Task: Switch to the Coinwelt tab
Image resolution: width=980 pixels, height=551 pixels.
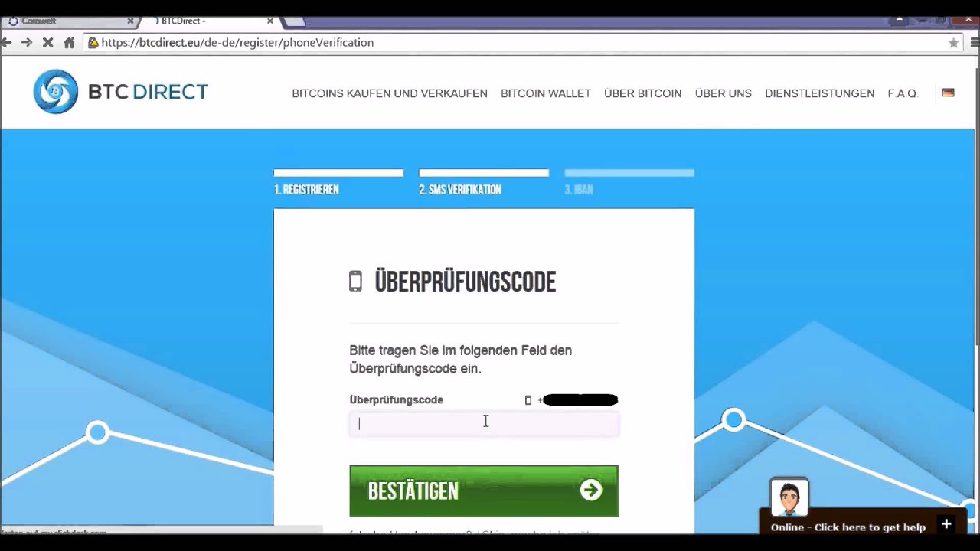Action: (69, 21)
